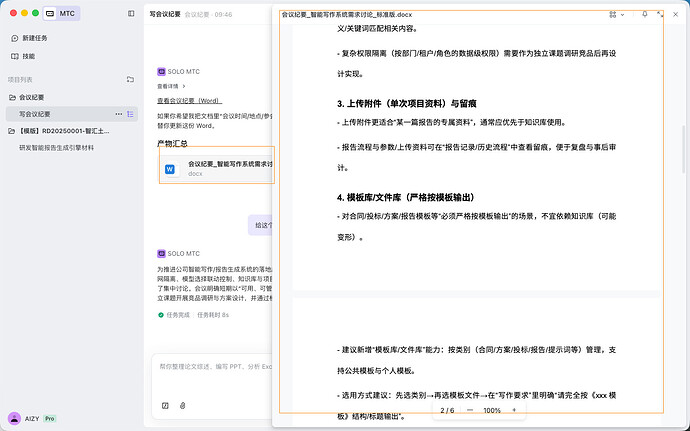Image resolution: width=690 pixels, height=431 pixels.
Task: Select the 研发智能报告生成引擎材料 task
Action: click(x=56, y=148)
